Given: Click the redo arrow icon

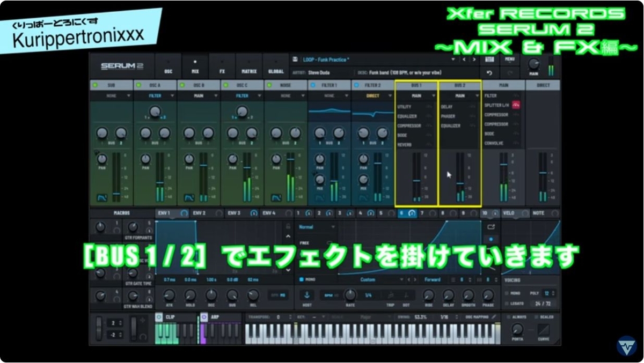Looking at the screenshot, I should coord(509,72).
